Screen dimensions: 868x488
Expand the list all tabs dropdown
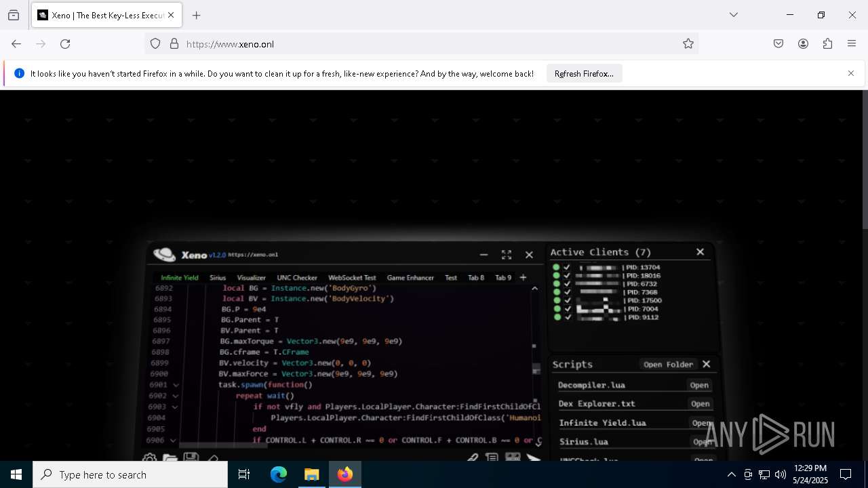pyautogui.click(x=733, y=15)
